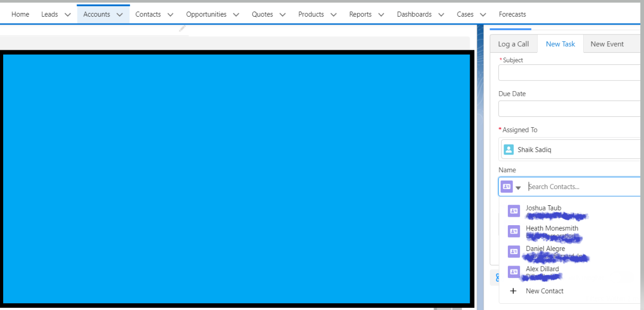Screen dimensions: 644x310
Task: Open the Home tab
Action: click(x=20, y=14)
